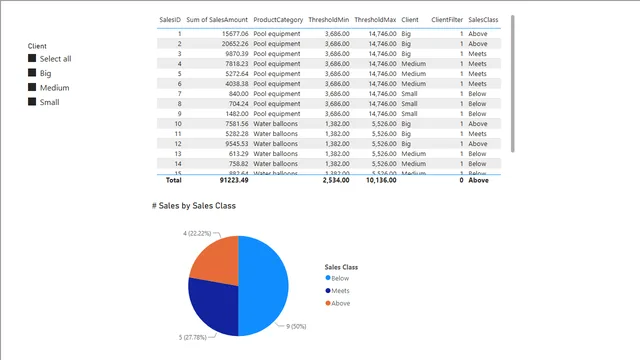Click the Client slicer header label
Viewport: 640px width, 360px height.
[37, 46]
